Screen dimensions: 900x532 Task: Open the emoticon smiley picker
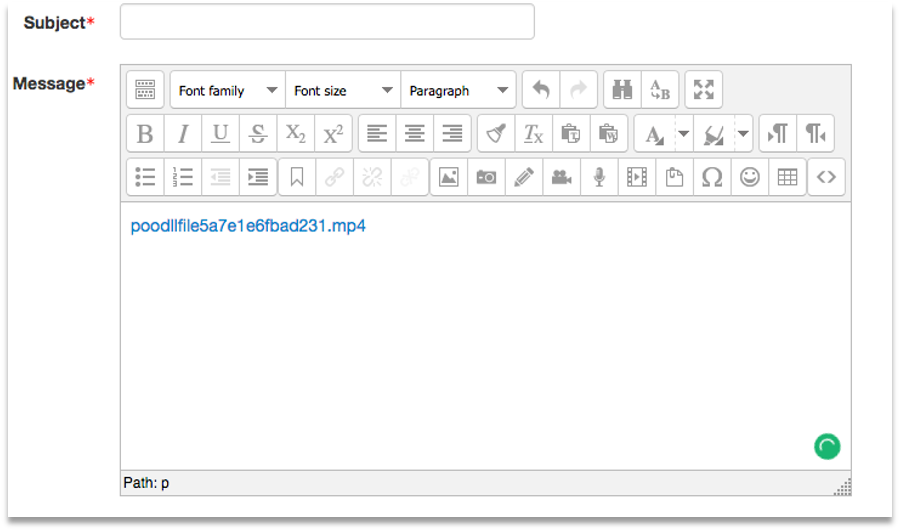click(750, 177)
